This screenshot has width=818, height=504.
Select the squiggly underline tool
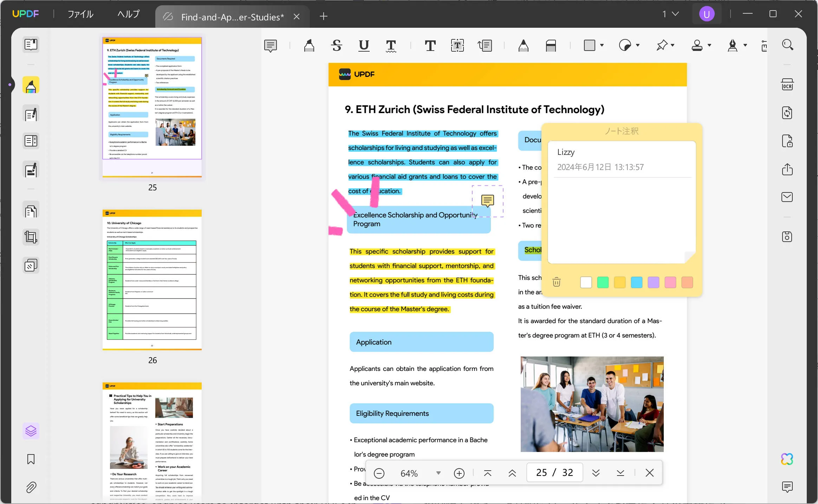391,45
